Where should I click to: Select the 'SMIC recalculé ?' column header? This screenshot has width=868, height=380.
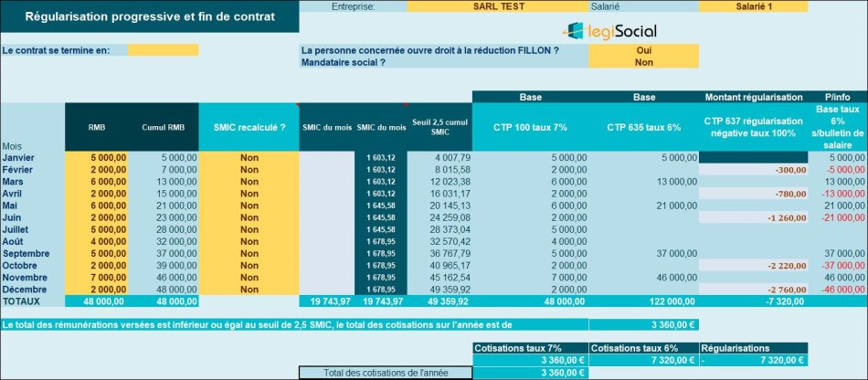tap(249, 127)
